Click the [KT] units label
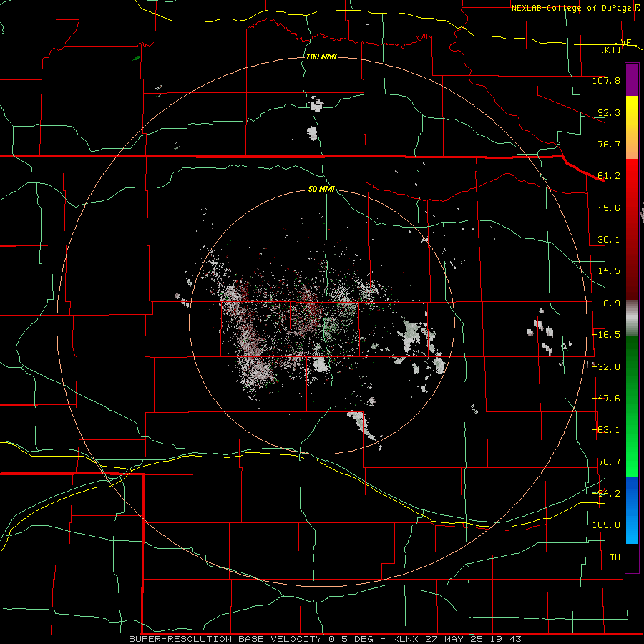The height and width of the screenshot is (644, 644). coord(610,49)
